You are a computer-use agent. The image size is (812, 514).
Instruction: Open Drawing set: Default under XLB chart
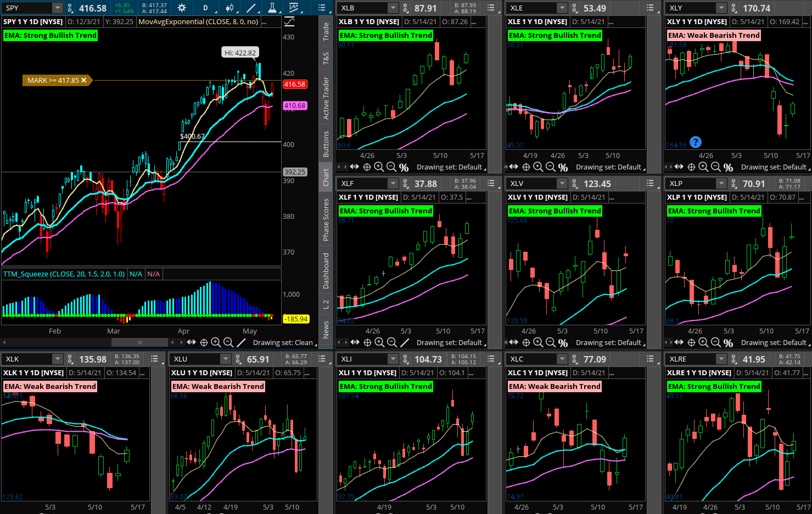(x=450, y=167)
